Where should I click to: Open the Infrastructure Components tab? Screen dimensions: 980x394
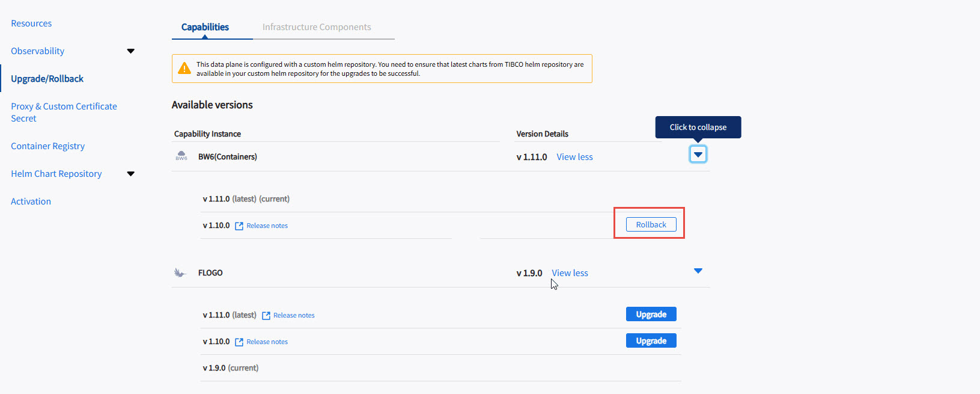click(x=317, y=27)
